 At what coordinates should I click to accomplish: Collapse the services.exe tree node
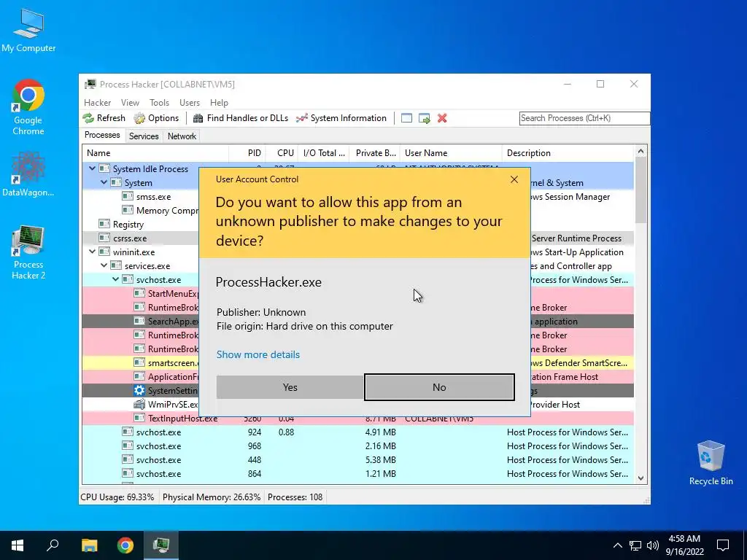[x=104, y=265]
